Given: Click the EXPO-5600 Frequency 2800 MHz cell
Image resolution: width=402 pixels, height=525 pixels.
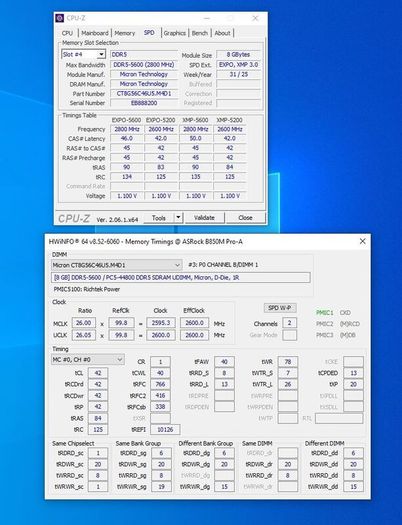Looking at the screenshot, I should point(127,129).
